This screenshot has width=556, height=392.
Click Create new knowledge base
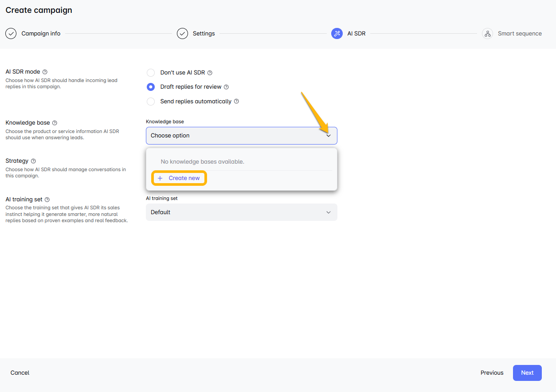point(179,178)
